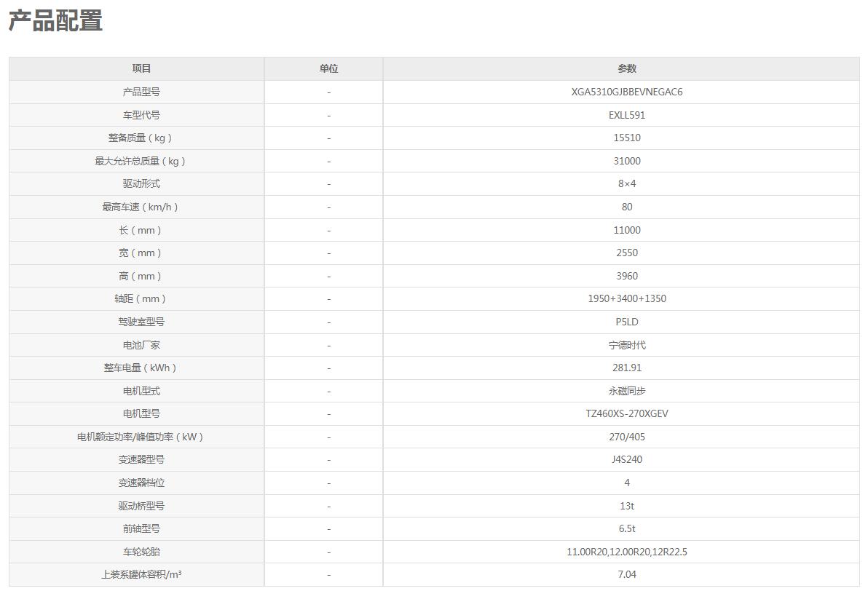This screenshot has width=868, height=599.
Task: Select the 宁德时代 battery manufacturer cell
Action: pos(626,345)
